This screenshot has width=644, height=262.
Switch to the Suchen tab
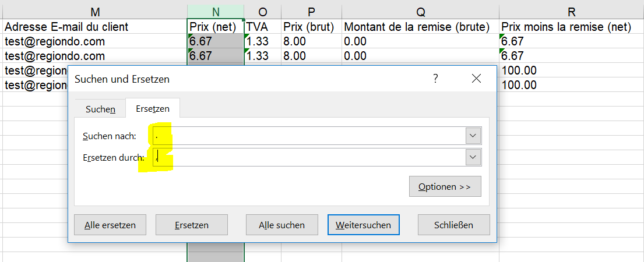(100, 109)
